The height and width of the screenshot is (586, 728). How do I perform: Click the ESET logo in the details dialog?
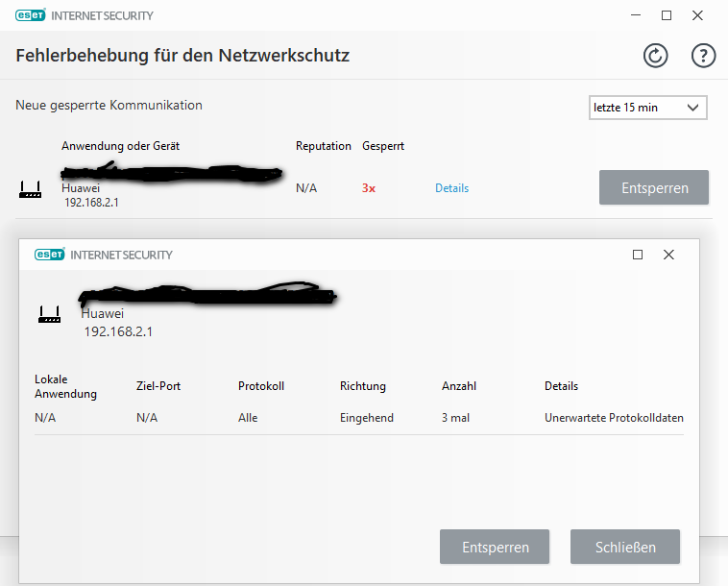coord(50,255)
